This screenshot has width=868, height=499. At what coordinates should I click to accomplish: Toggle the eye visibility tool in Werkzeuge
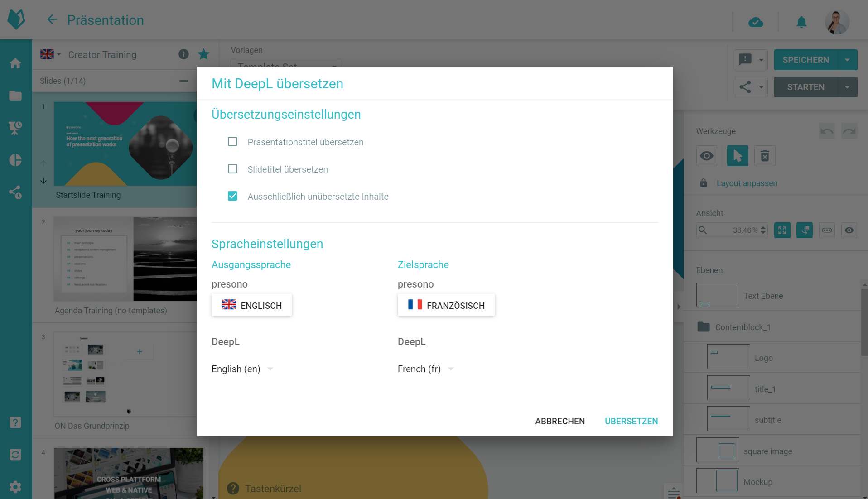click(x=707, y=156)
